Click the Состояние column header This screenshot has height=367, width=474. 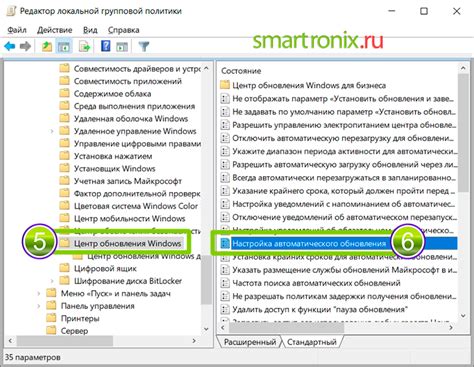point(241,71)
